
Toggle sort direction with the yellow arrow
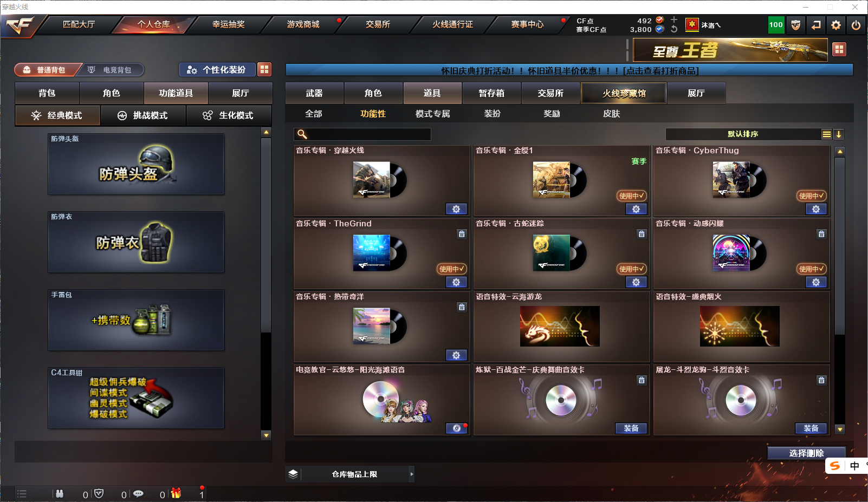(838, 134)
